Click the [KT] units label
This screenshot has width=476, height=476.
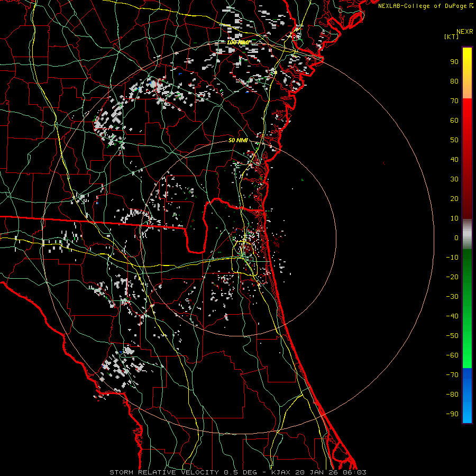tap(452, 36)
